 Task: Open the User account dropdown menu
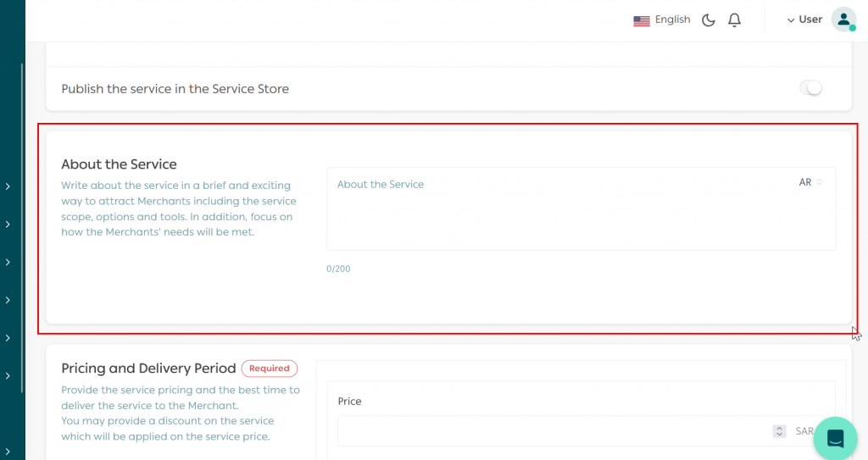[x=804, y=19]
